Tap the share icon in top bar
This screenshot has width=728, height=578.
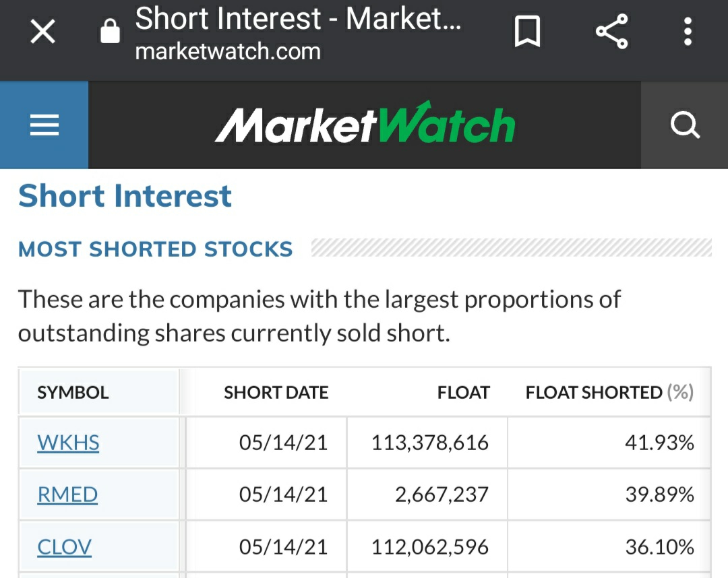pos(611,32)
